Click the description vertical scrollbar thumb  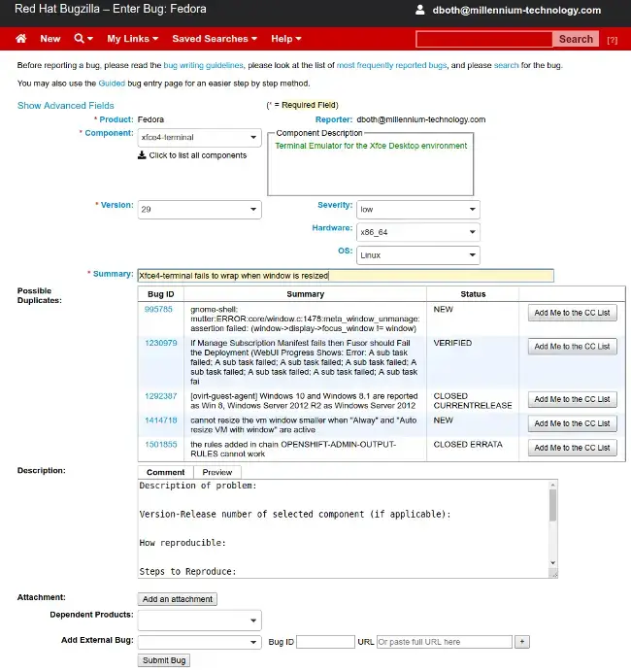(552, 506)
